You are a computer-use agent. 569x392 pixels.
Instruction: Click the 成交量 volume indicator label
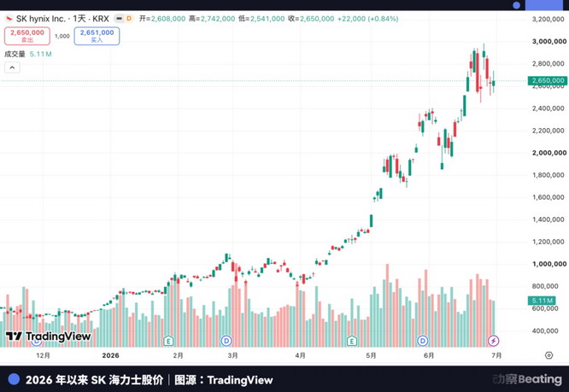[x=15, y=54]
